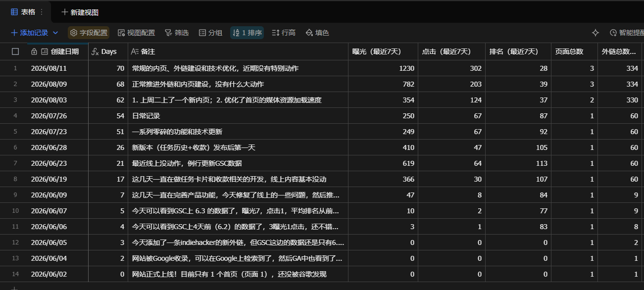
Task: Open 视图配置 view settings
Action: (x=136, y=33)
